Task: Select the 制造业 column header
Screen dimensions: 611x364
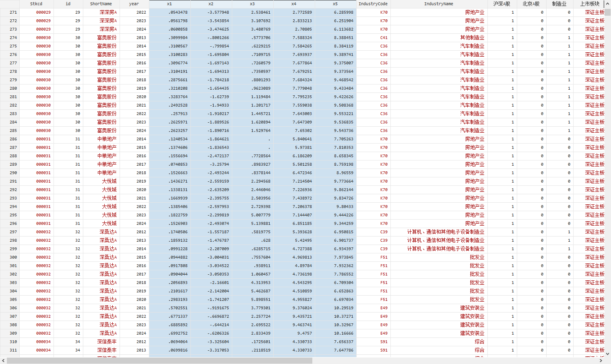Action: pyautogui.click(x=559, y=4)
